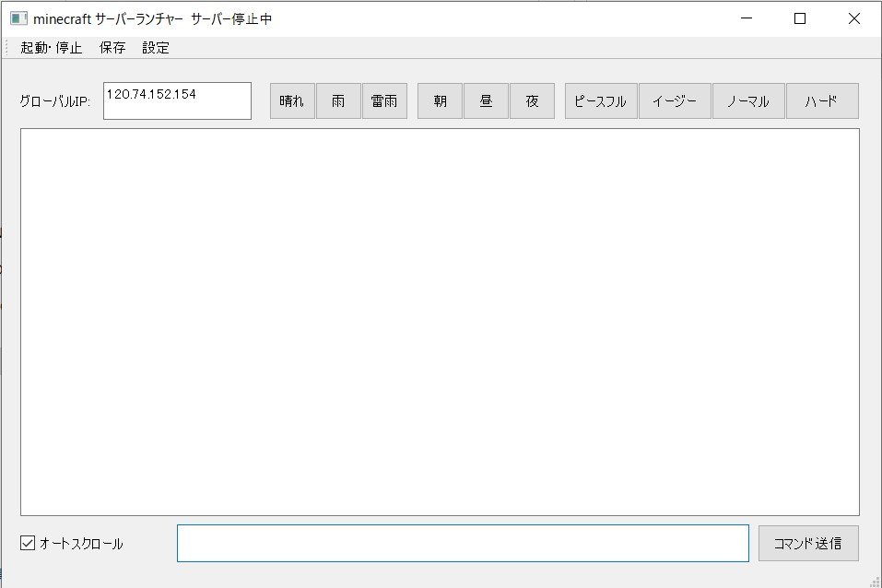Open the 設定 menu

pos(156,48)
